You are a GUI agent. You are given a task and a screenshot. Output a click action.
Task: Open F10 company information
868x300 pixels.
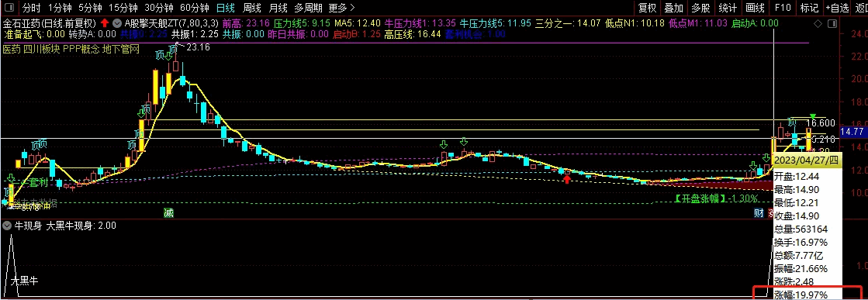[782, 8]
